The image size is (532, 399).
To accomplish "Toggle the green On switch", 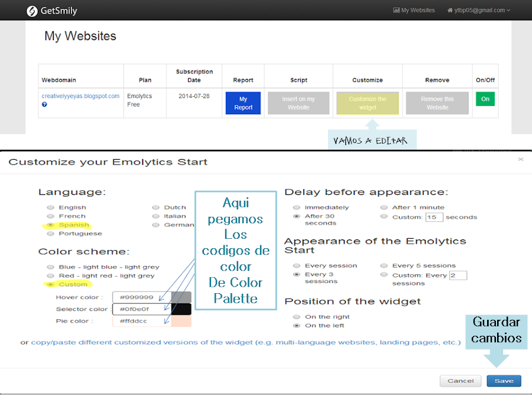I will tap(485, 99).
